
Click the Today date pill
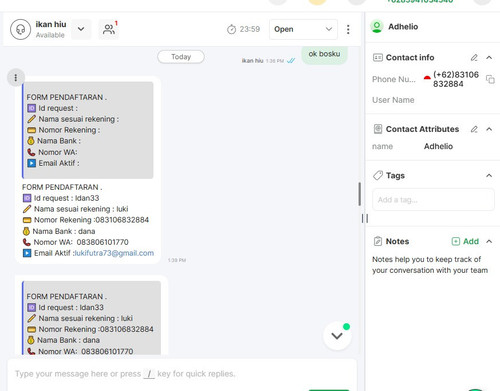tap(181, 57)
